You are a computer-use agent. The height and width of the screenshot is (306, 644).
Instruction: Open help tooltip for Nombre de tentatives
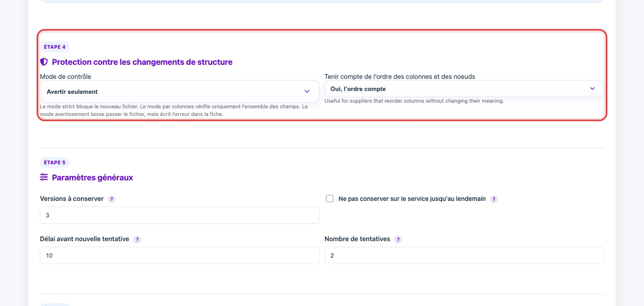pos(398,239)
